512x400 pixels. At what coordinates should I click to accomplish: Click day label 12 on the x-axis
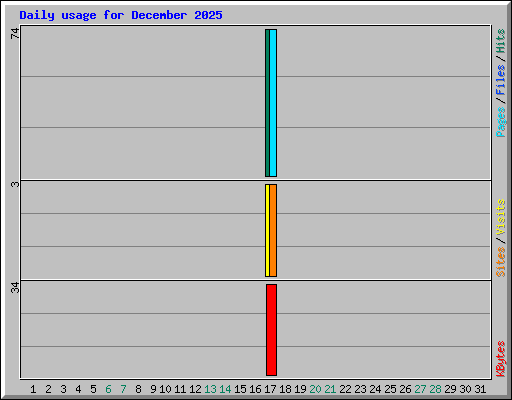pyautogui.click(x=195, y=389)
